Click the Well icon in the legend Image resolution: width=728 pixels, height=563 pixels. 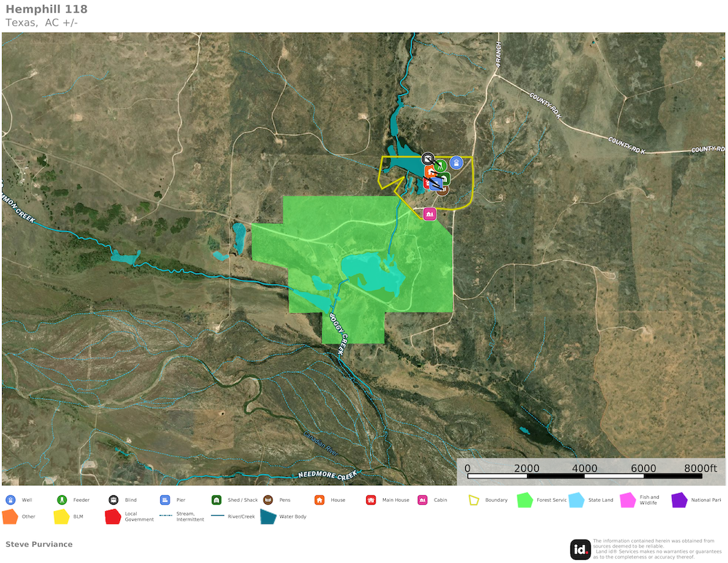[10, 500]
